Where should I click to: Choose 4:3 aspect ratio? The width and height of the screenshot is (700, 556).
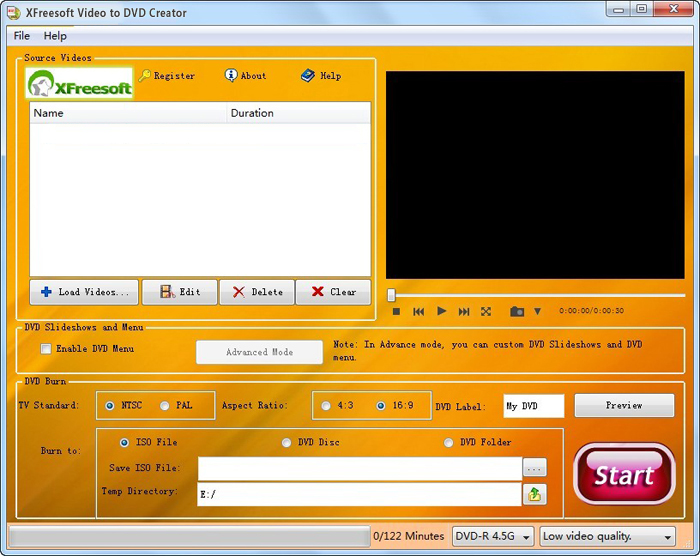pos(326,406)
